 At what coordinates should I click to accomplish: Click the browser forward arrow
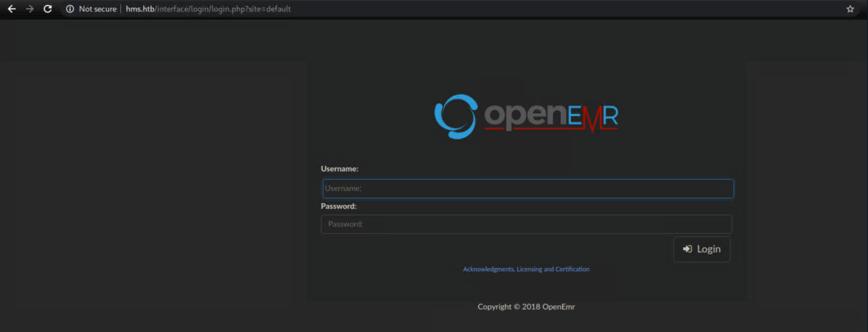(x=30, y=9)
